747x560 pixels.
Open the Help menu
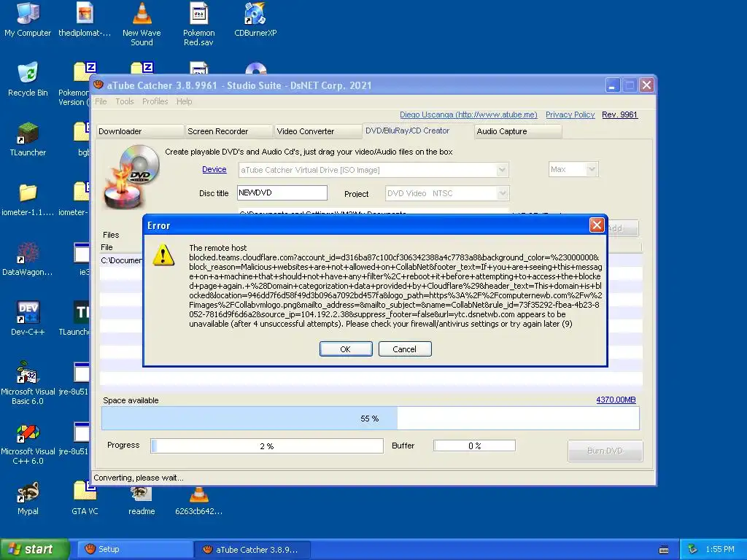click(x=184, y=101)
